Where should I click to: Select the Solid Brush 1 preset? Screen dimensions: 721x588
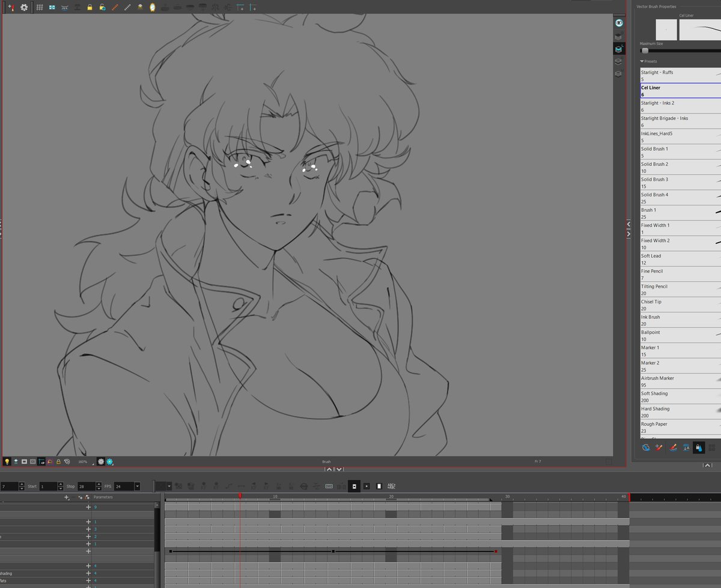pos(680,152)
